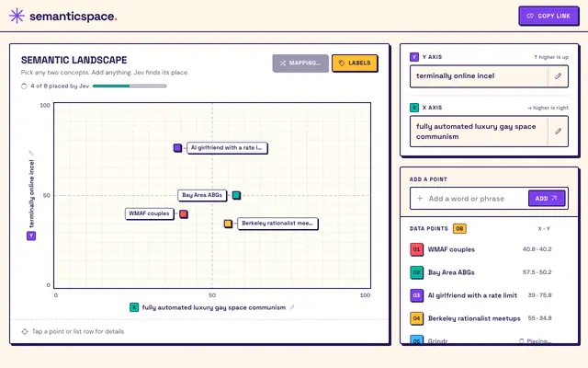Click the 02 badge for Bay Area ABGs
The image size is (588, 368).
(x=416, y=272)
